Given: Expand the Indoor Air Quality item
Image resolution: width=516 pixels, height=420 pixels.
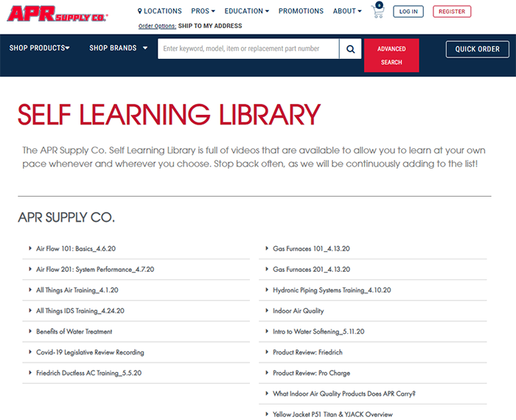Looking at the screenshot, I should [x=372, y=311].
